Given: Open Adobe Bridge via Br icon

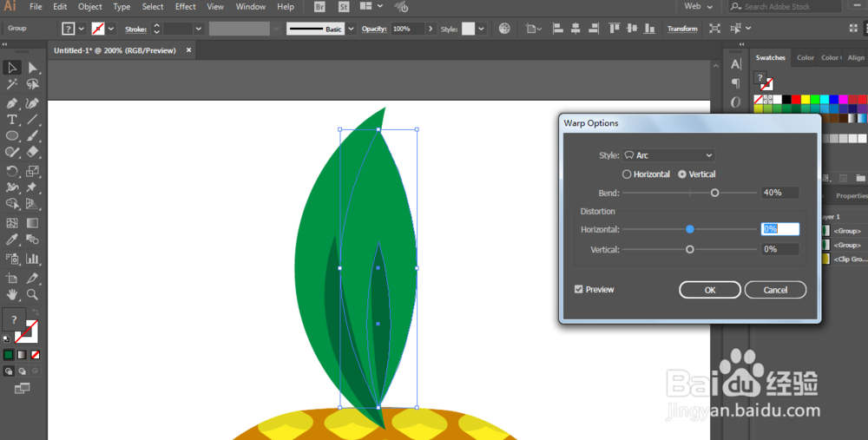Looking at the screenshot, I should point(319,7).
